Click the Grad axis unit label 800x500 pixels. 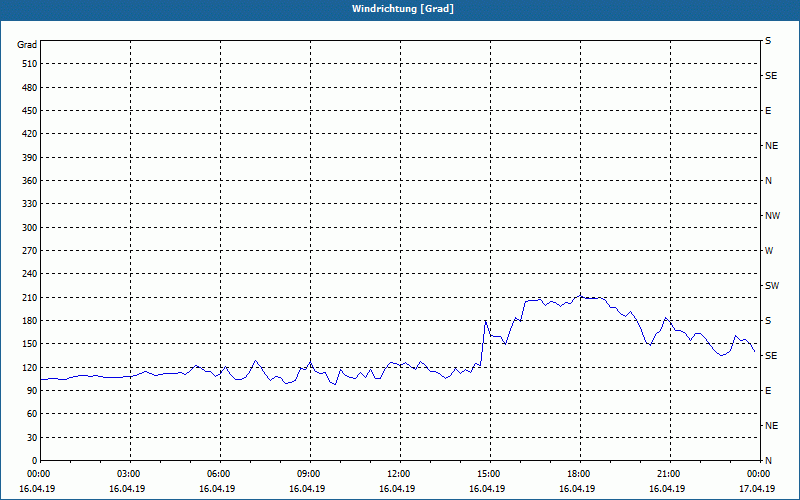(x=27, y=45)
